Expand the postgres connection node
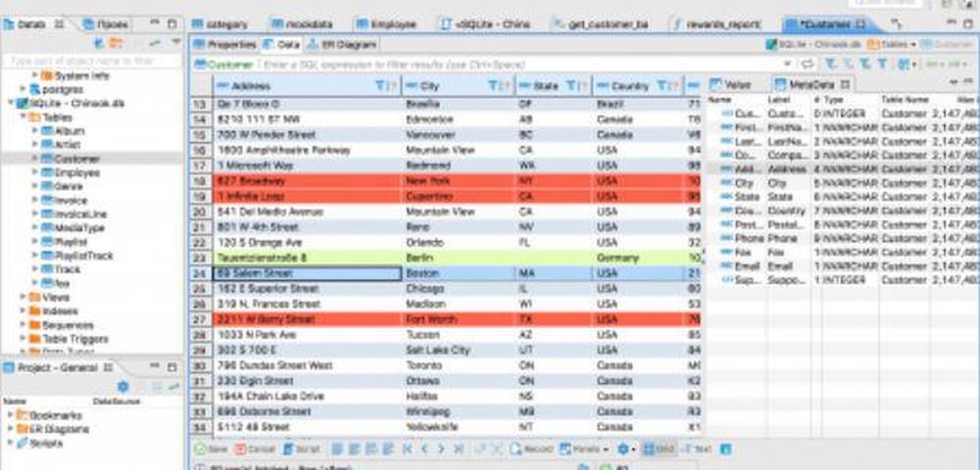This screenshot has height=470, width=980. click(x=23, y=89)
